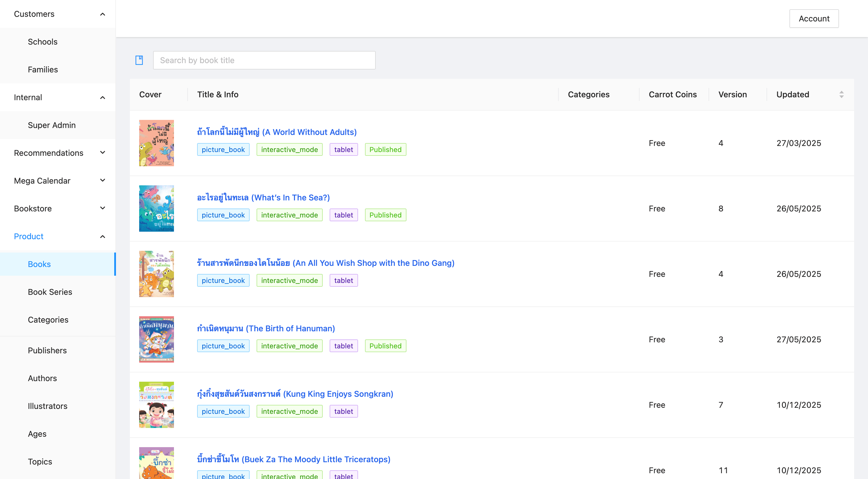
Task: Click the search by book title field
Action: pos(264,60)
